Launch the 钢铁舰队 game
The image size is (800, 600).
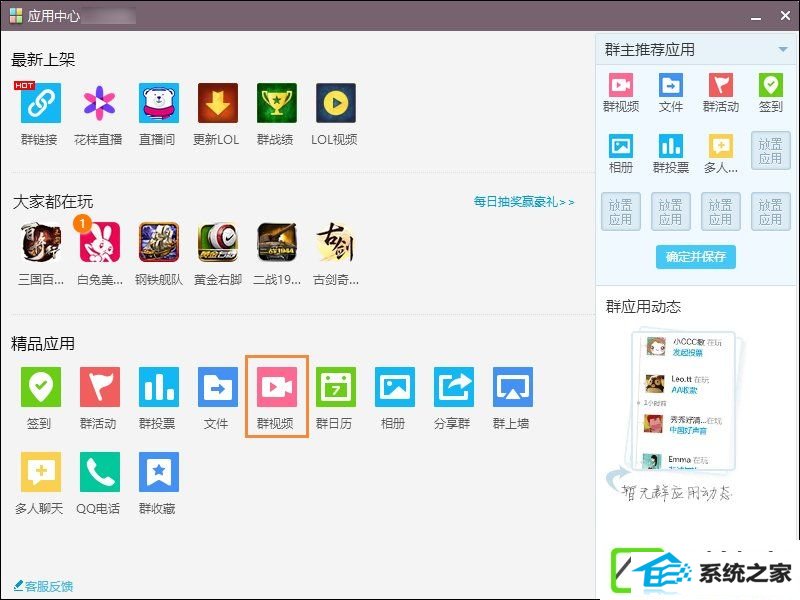159,242
